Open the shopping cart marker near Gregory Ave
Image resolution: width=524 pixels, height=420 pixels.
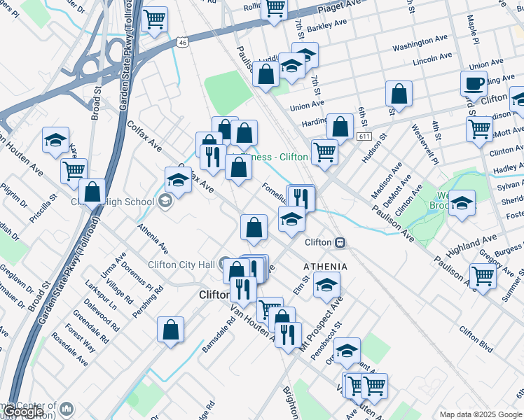[x=483, y=275]
